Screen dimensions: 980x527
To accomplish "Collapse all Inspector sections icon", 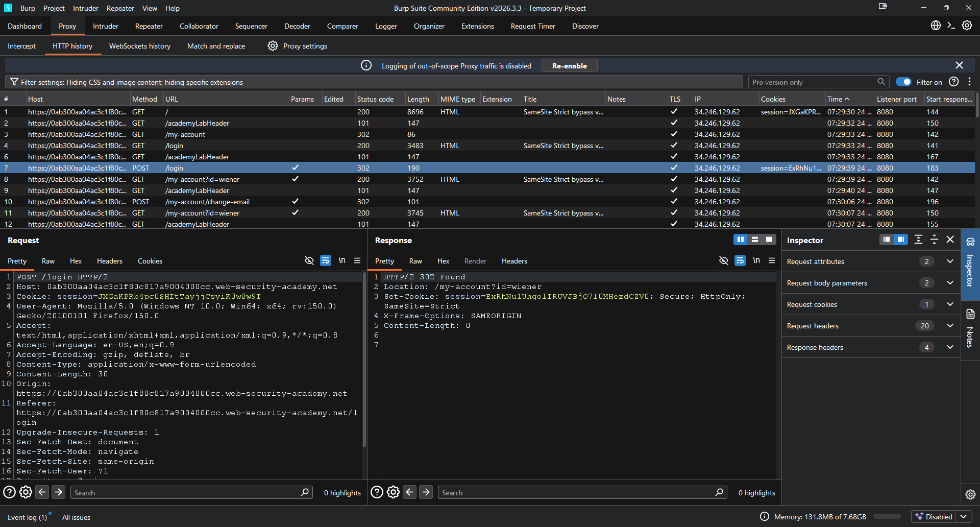I will 935,239.
